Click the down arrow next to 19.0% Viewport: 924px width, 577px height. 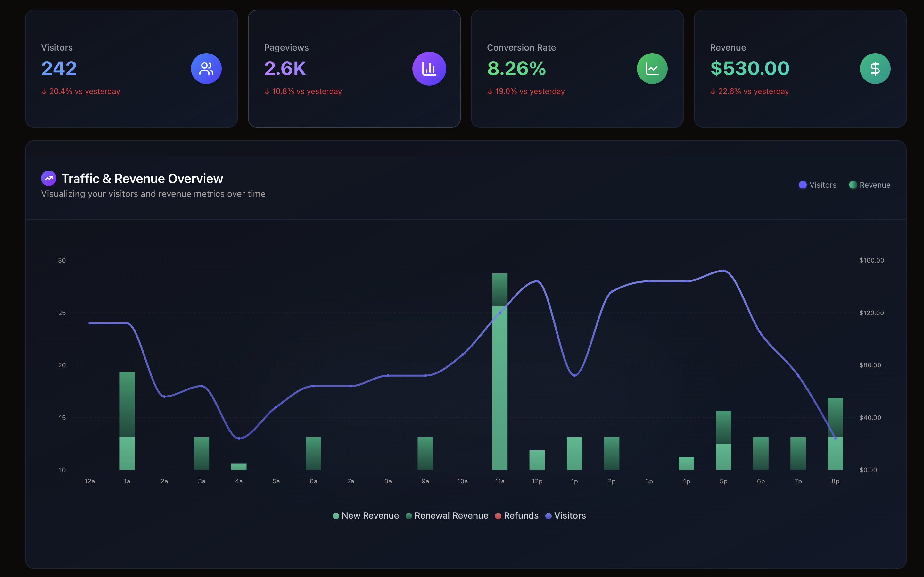click(x=490, y=92)
